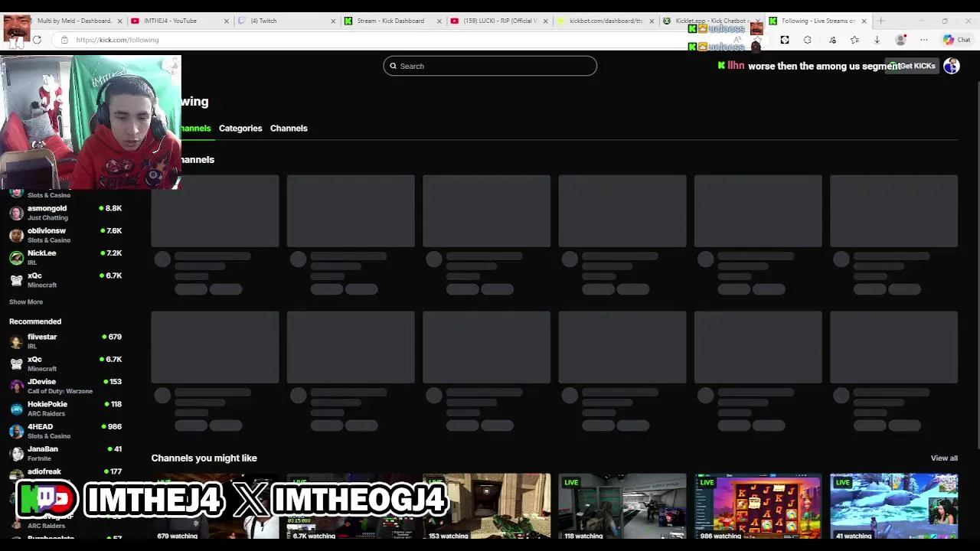Open oblivionsw channel in the sidebar

(65, 235)
